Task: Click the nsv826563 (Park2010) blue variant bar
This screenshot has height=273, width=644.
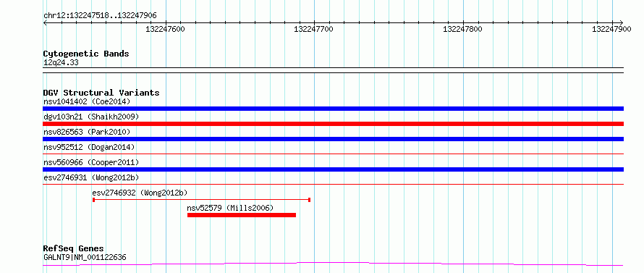Action: [x=333, y=139]
